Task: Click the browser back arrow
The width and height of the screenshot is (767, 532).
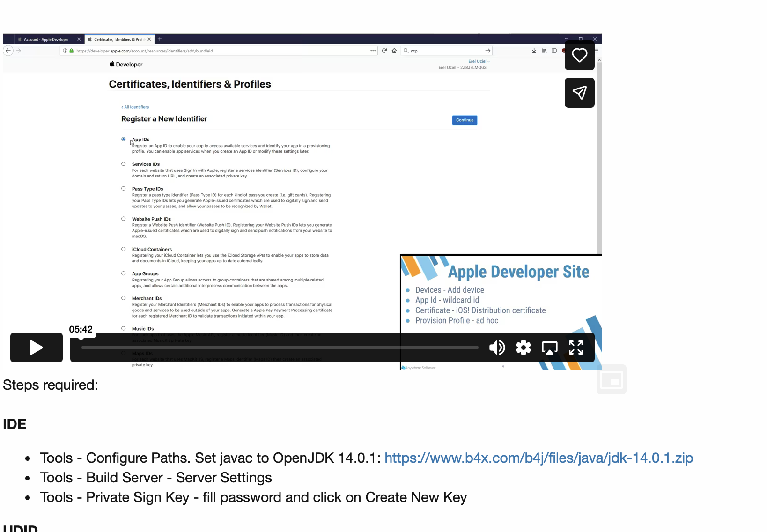Action: 8,51
